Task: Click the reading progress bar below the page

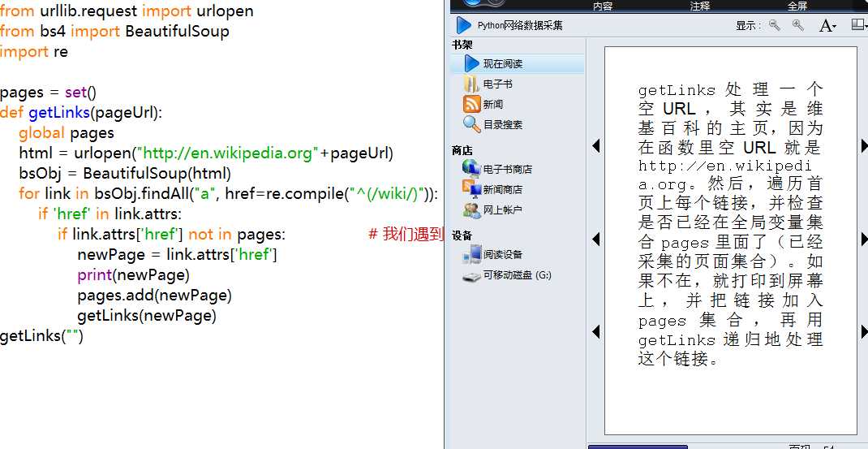Action: [x=637, y=447]
